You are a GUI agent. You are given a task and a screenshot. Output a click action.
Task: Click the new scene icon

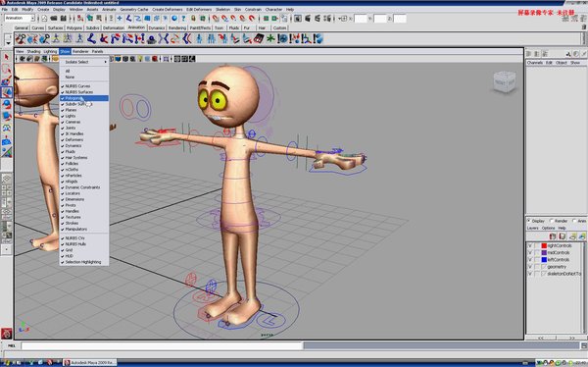(44, 18)
